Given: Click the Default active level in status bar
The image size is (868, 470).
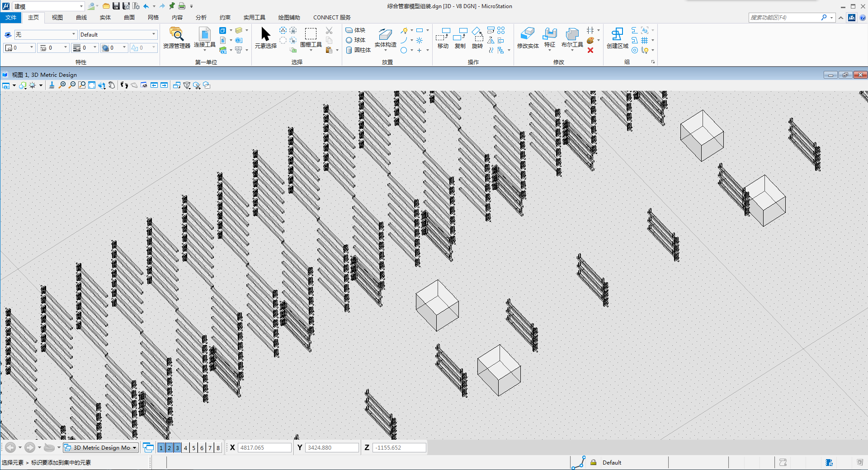Looking at the screenshot, I should click(x=612, y=462).
